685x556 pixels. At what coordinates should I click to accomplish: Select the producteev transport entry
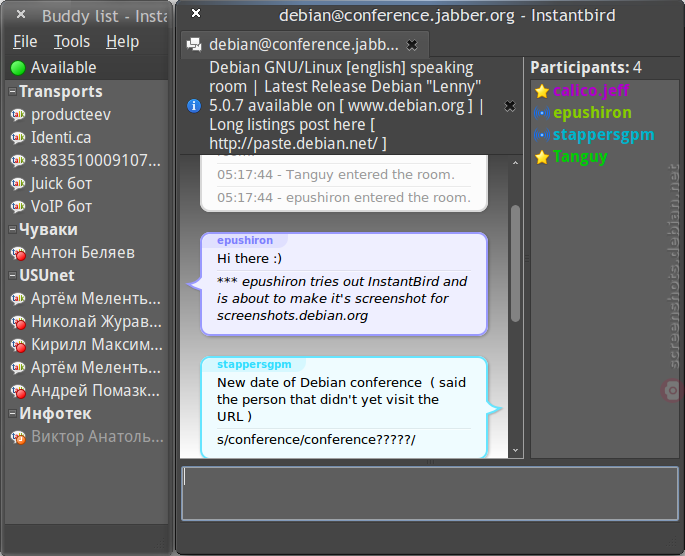86,115
